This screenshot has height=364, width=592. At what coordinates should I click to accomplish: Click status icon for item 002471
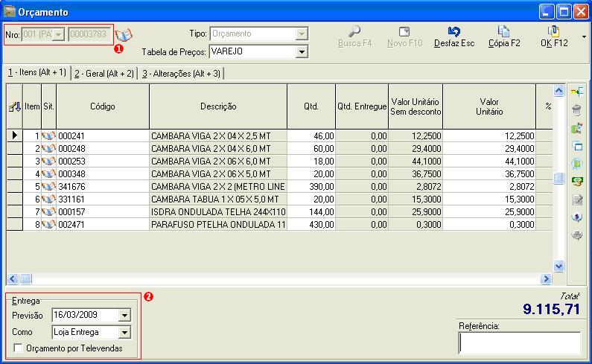pos(48,224)
